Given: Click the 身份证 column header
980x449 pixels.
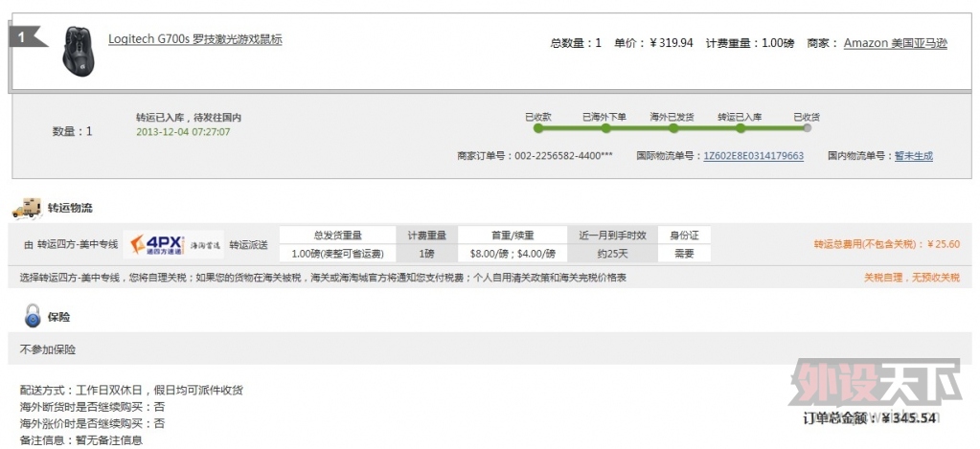Looking at the screenshot, I should pyautogui.click(x=684, y=235).
